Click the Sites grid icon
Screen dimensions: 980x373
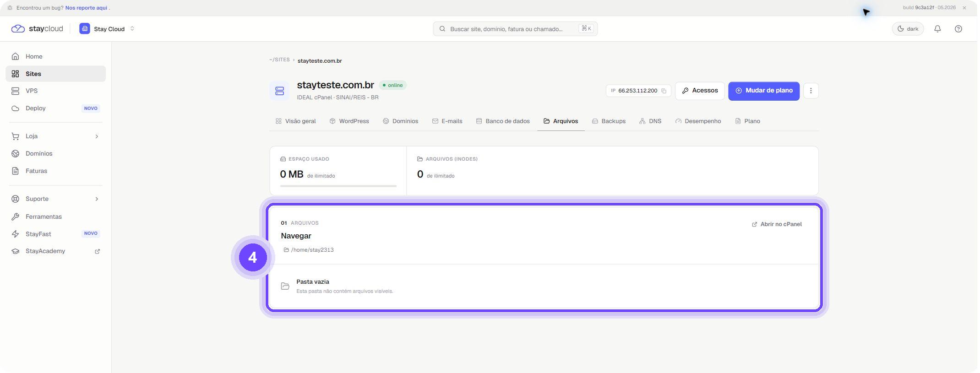[15, 74]
